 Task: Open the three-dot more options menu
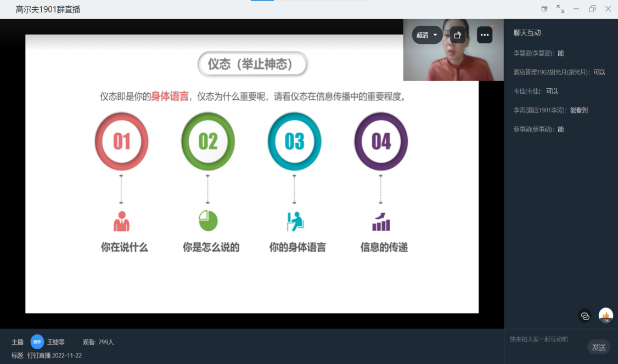coord(485,35)
